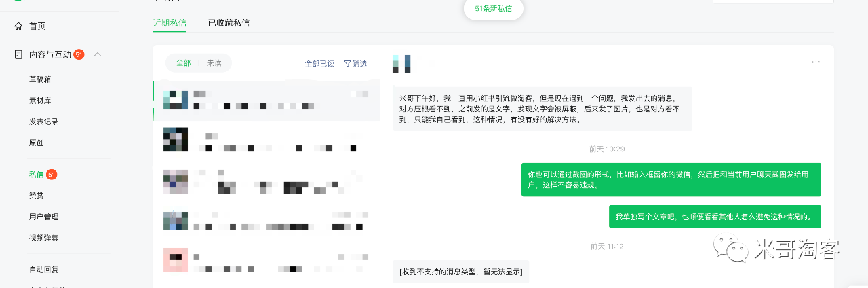Open 视频弹幕 in the sidebar

point(43,238)
